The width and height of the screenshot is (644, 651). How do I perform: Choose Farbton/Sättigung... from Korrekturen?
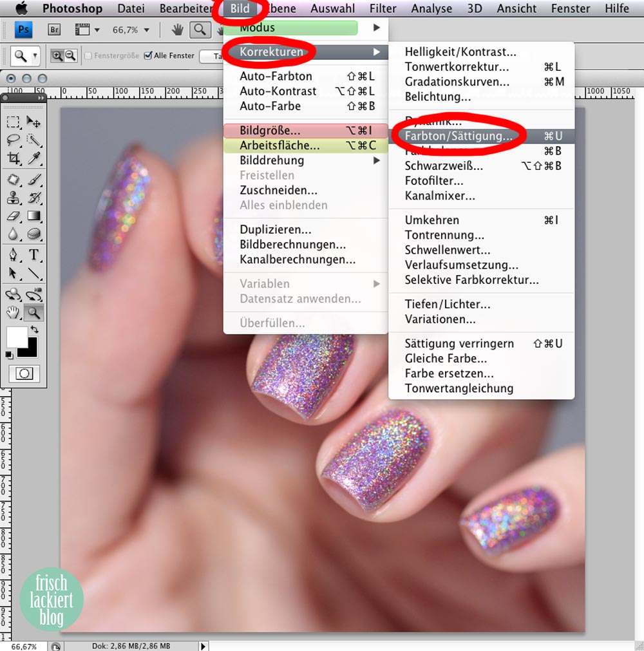(482, 136)
